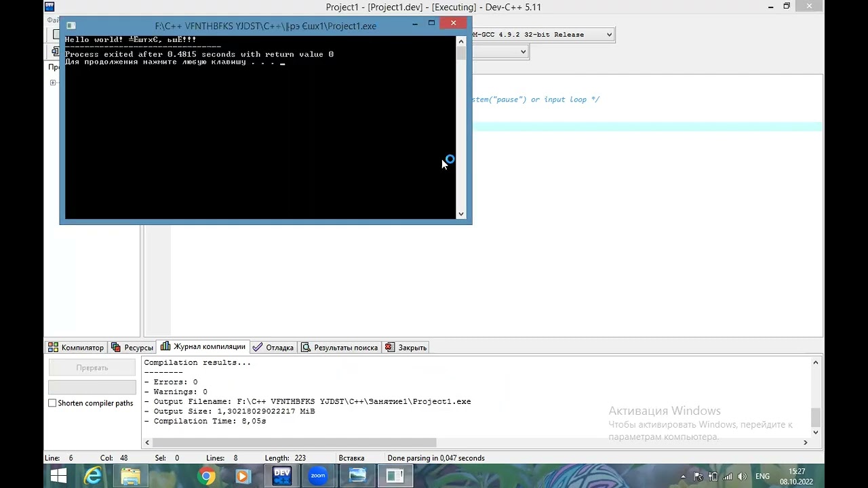Minimize the Project1.exe console window

tap(415, 24)
